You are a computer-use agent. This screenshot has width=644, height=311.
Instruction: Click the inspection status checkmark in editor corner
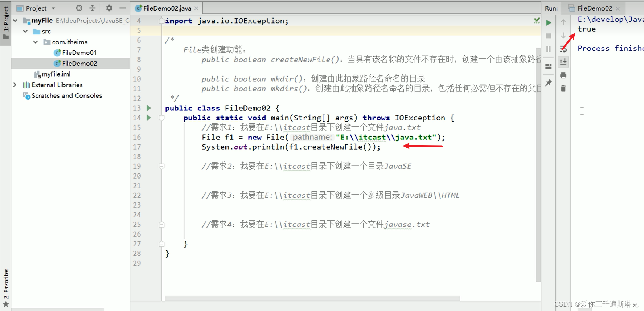pos(537,21)
